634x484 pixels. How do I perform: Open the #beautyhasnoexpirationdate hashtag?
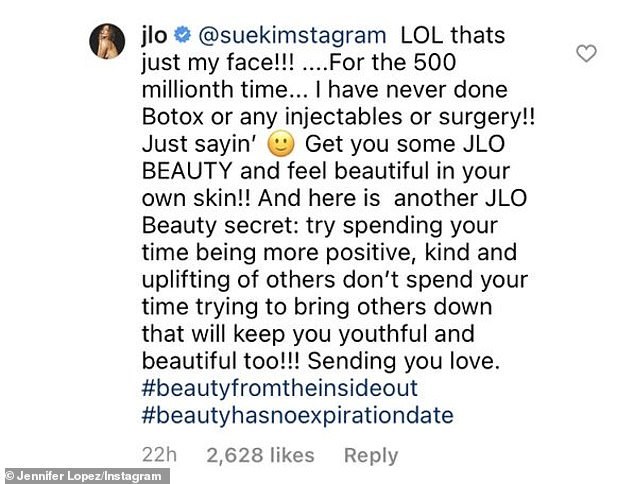[298, 415]
